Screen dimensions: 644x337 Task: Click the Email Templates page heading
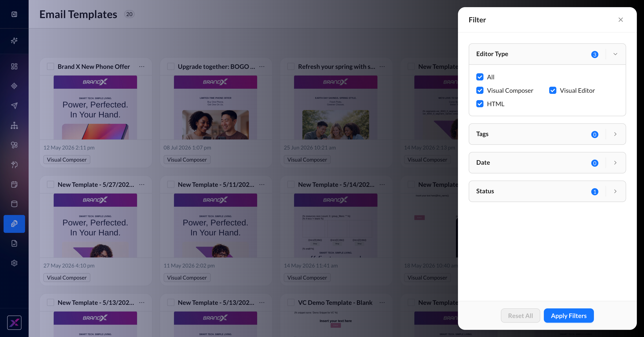(x=78, y=14)
